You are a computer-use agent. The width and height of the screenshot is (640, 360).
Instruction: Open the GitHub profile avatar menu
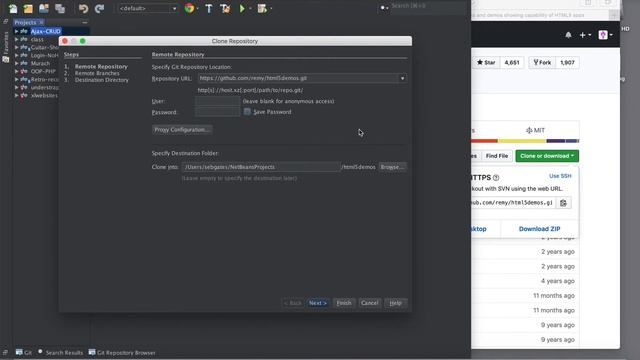[x=605, y=35]
